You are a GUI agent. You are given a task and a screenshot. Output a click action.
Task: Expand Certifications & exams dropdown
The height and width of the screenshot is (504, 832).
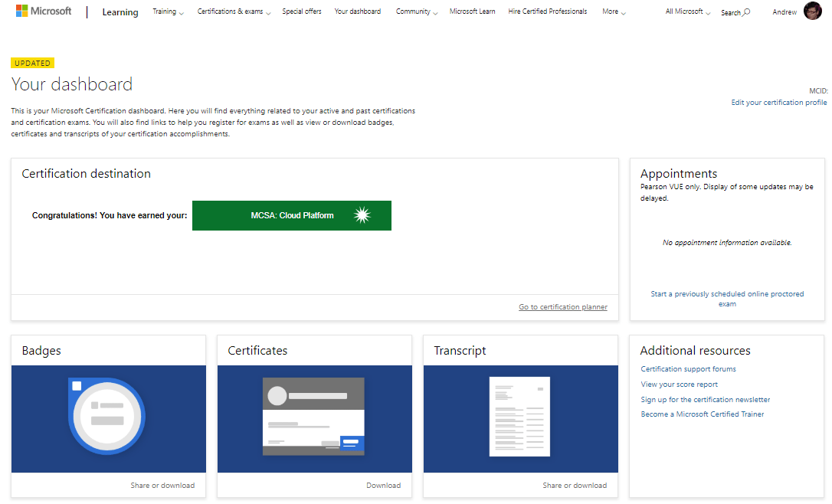click(234, 12)
